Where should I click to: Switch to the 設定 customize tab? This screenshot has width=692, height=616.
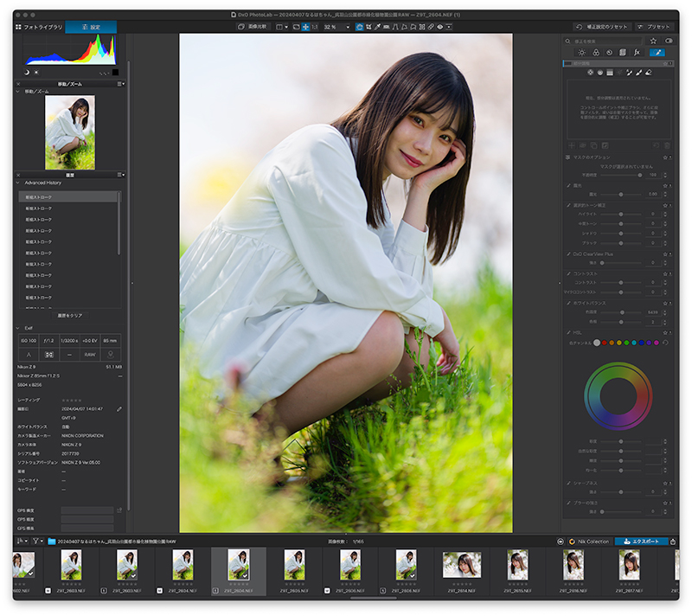coord(91,27)
